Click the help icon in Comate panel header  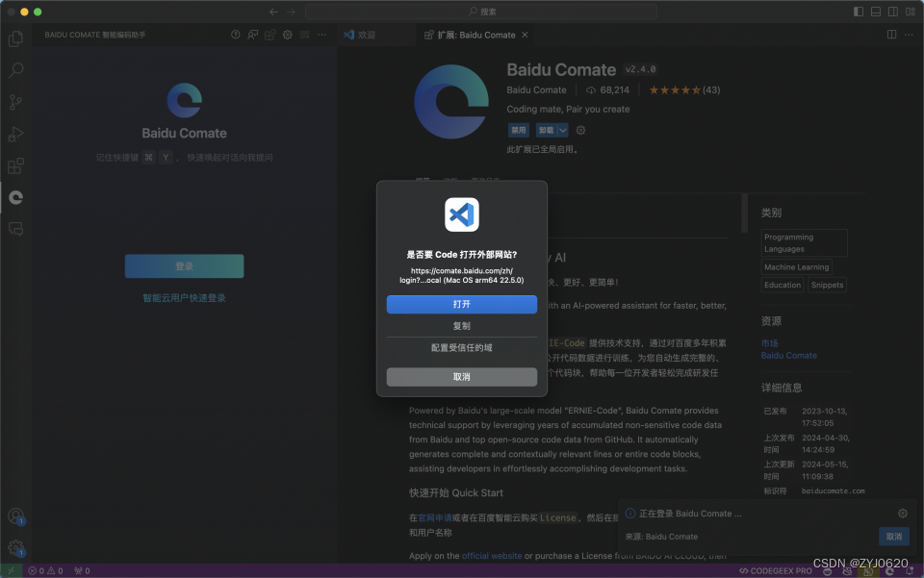tap(236, 35)
